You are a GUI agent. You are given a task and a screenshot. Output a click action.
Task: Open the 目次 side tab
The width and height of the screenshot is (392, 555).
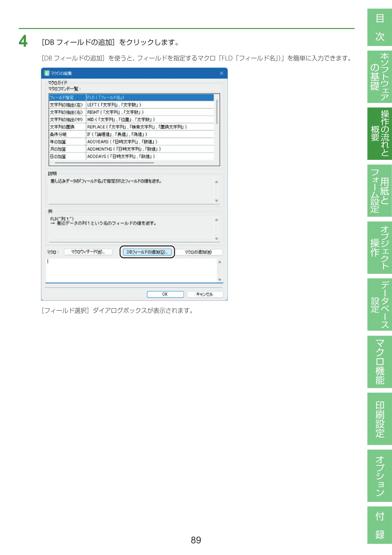tap(379, 27)
